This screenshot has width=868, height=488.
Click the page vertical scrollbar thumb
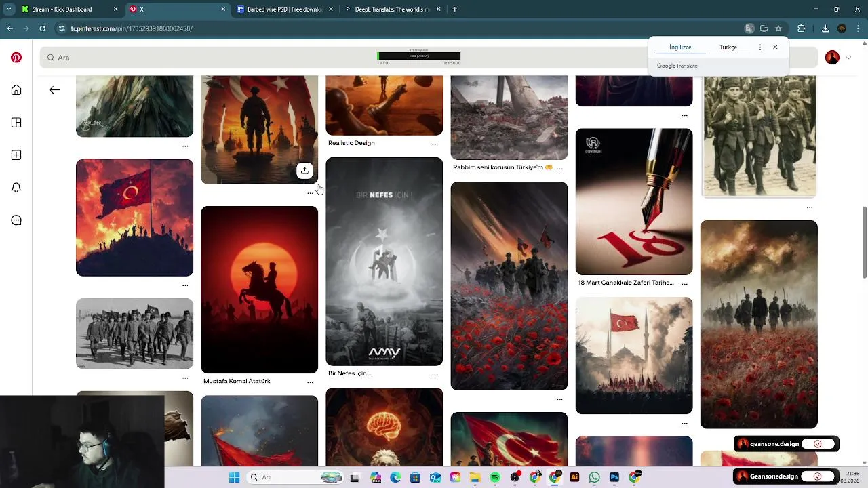tap(864, 242)
